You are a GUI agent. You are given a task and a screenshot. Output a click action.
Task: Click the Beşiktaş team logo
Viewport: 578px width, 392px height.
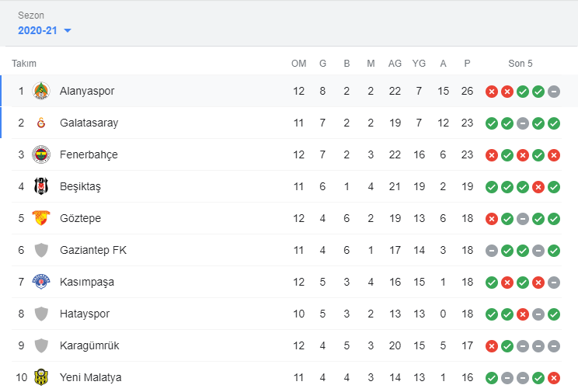[41, 186]
